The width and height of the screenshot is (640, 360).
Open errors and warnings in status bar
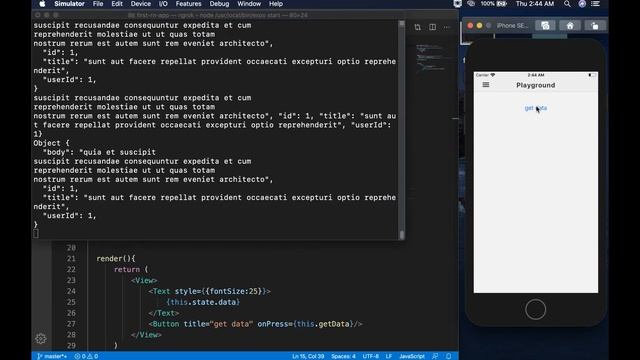click(x=86, y=356)
